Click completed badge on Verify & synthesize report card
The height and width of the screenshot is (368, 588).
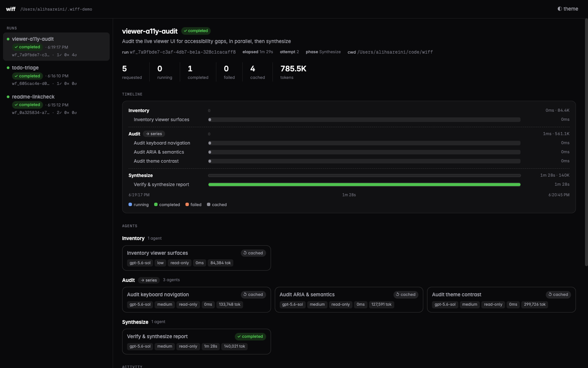[250, 337]
